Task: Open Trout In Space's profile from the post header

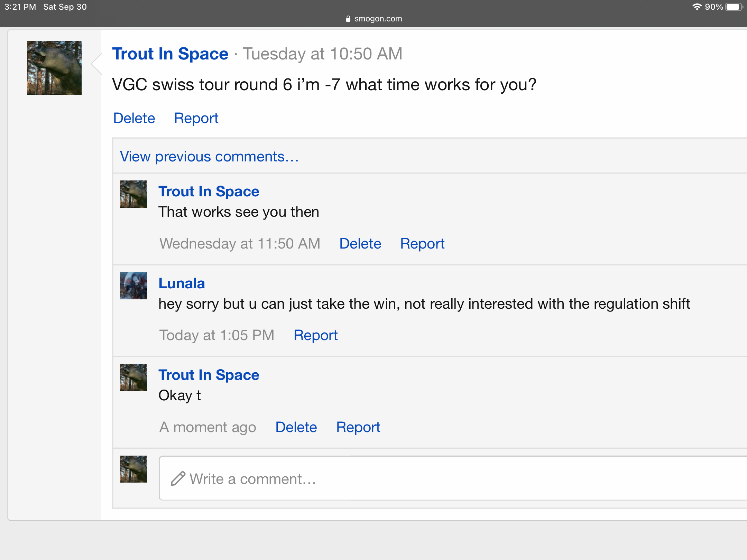Action: [x=170, y=54]
